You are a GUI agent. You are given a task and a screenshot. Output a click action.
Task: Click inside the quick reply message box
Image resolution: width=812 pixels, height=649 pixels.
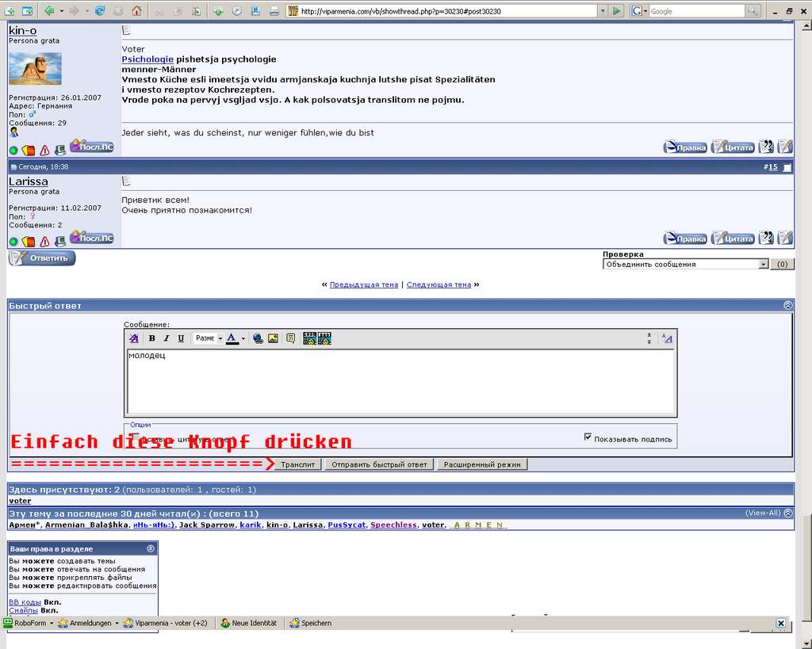400,380
